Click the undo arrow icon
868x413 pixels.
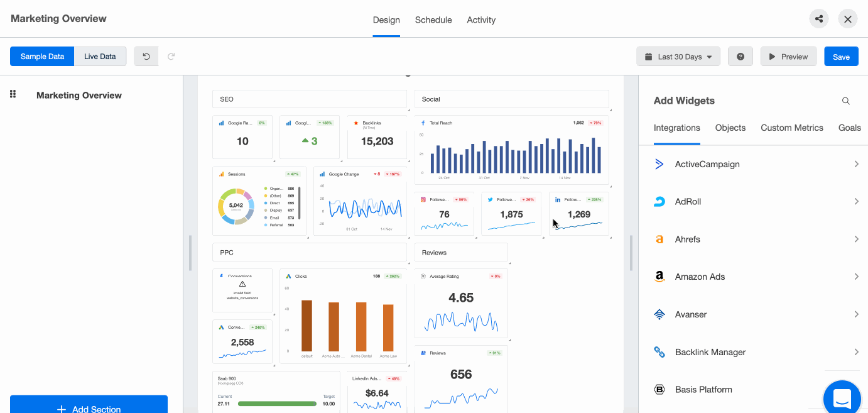[x=146, y=57]
